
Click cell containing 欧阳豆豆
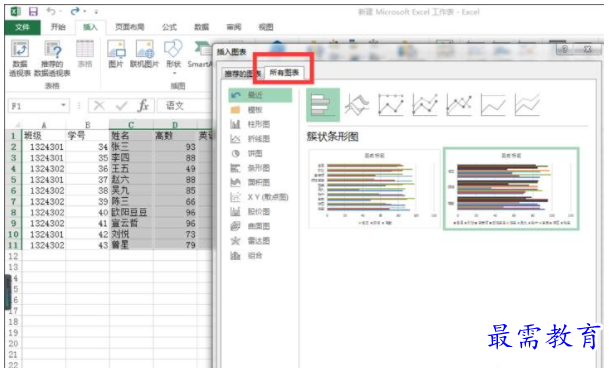[x=131, y=213]
